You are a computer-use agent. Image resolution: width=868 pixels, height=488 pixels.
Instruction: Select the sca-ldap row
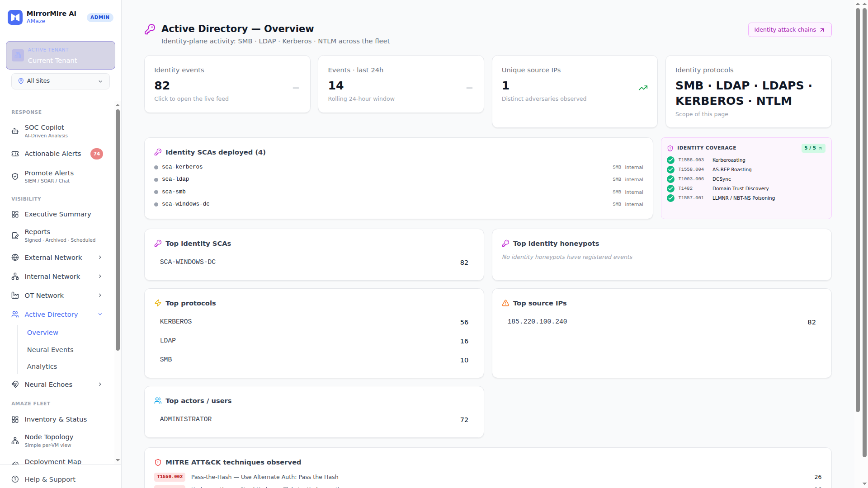398,179
